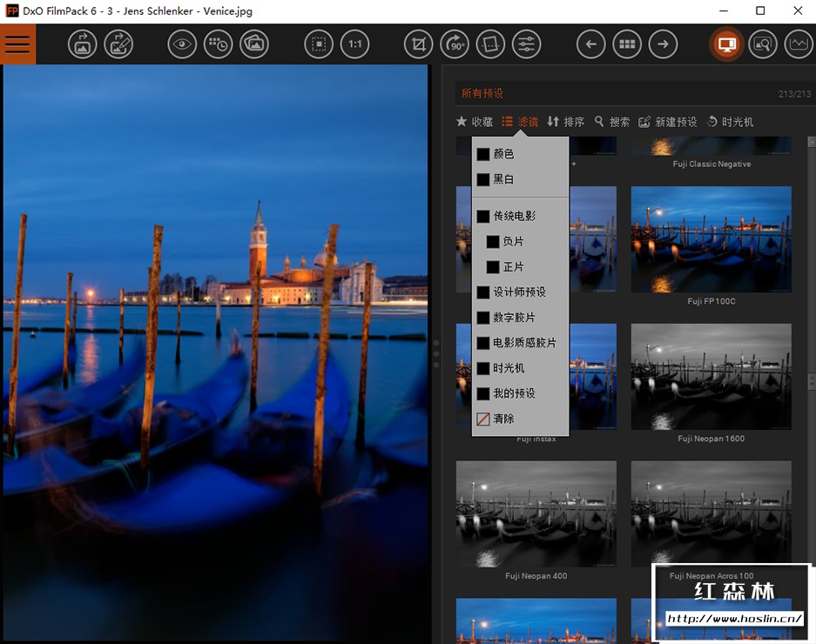This screenshot has height=644, width=816.
Task: Select 我的预设 in the filter menu
Action: 514,393
